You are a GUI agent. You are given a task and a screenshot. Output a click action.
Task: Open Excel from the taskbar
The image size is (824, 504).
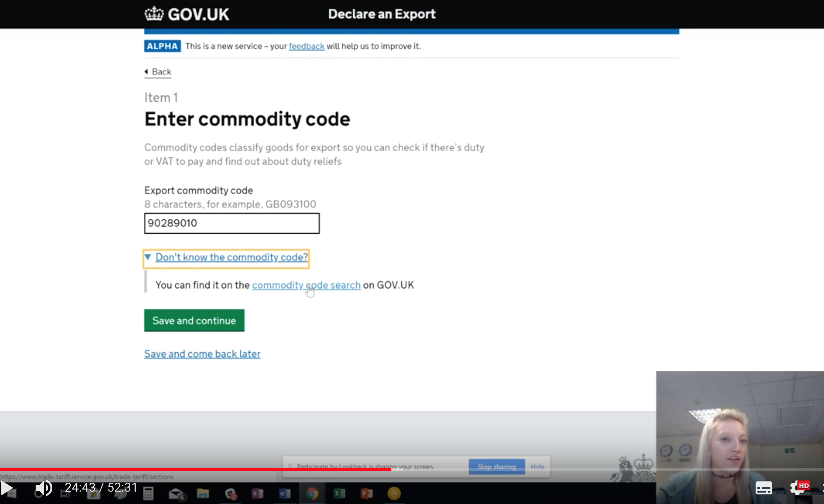coord(339,494)
